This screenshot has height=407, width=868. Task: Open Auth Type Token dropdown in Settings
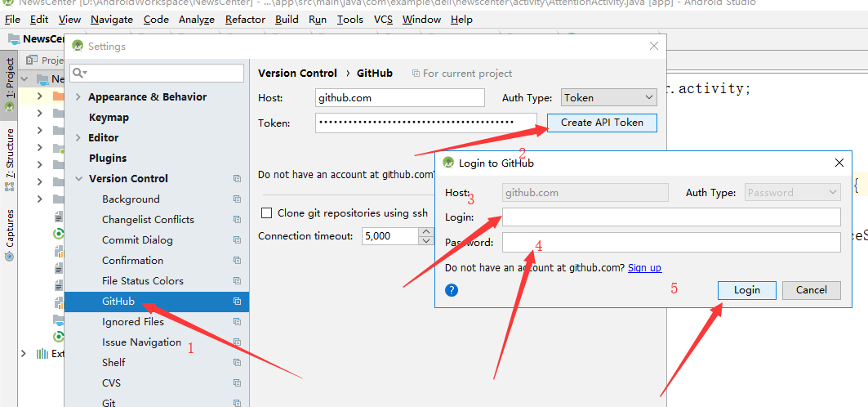click(x=609, y=97)
